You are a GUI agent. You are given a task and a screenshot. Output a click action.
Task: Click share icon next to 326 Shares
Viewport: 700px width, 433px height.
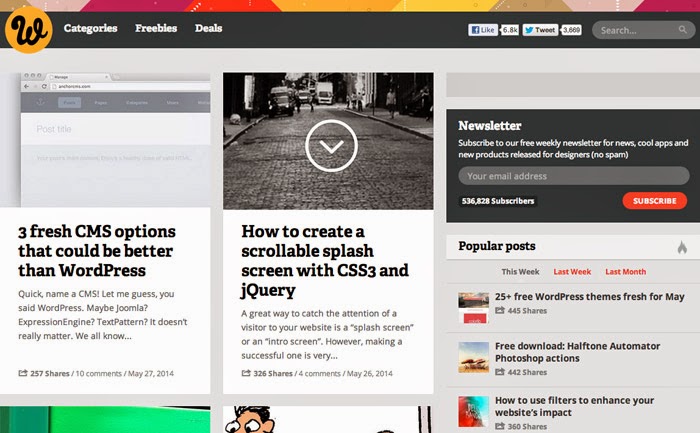coord(246,374)
